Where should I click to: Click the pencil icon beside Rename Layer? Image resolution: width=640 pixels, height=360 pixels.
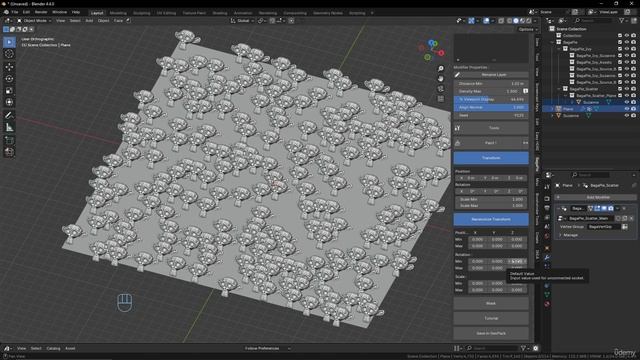[x=458, y=75]
